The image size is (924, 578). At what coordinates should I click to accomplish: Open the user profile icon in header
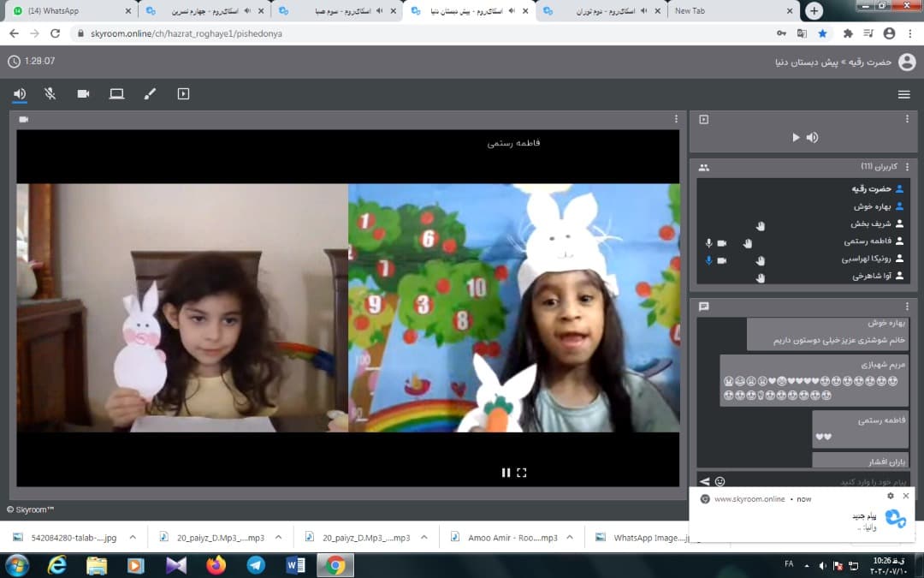click(907, 62)
